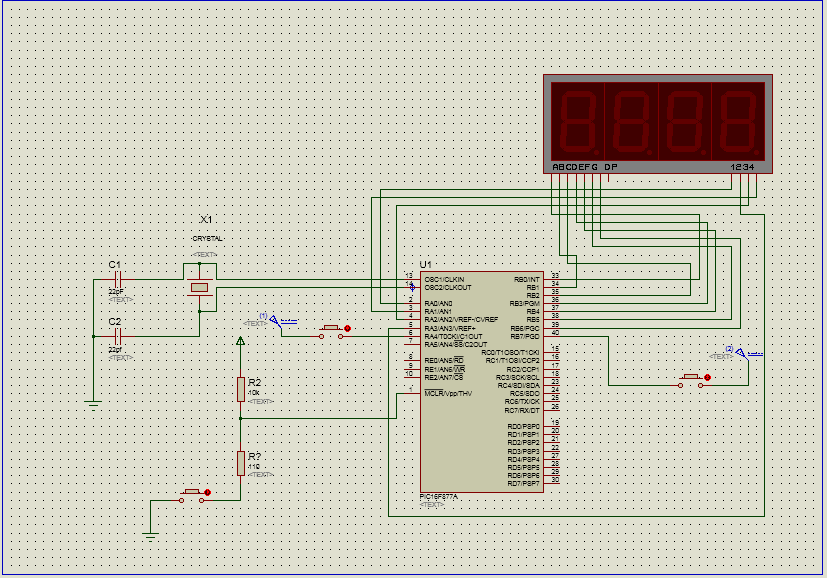
Task: Click the CRYSTAL value label
Action: tap(207, 238)
